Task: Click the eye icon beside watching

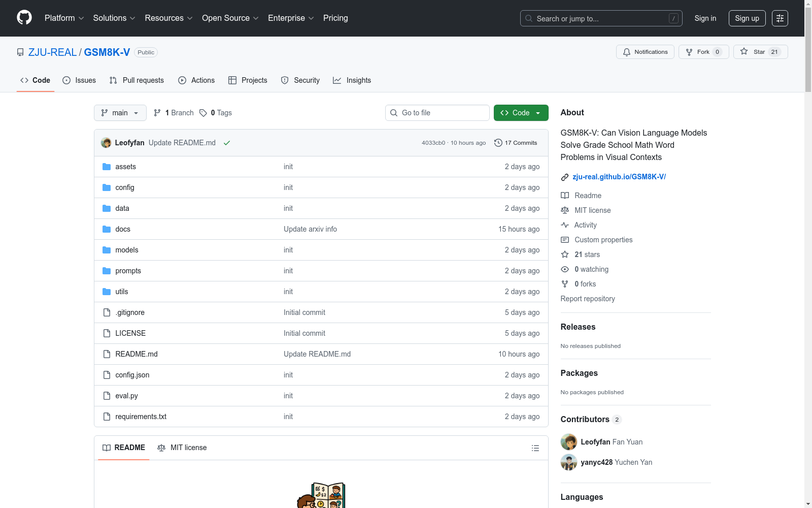Action: [x=565, y=269]
